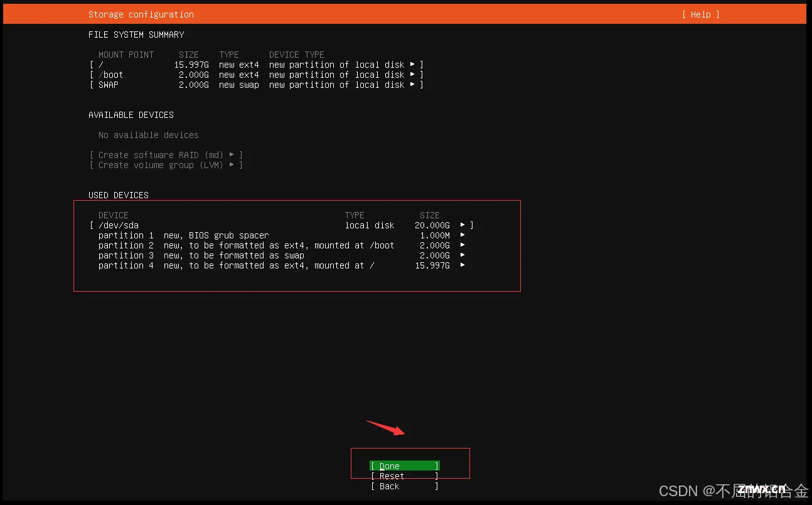Choose the Reset button
The image size is (812, 505).
405,476
